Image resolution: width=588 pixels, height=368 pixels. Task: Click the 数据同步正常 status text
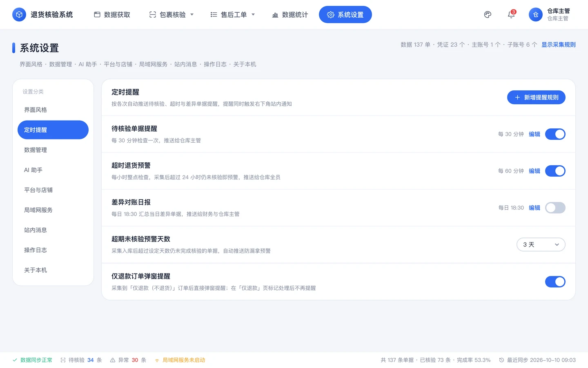point(36,360)
